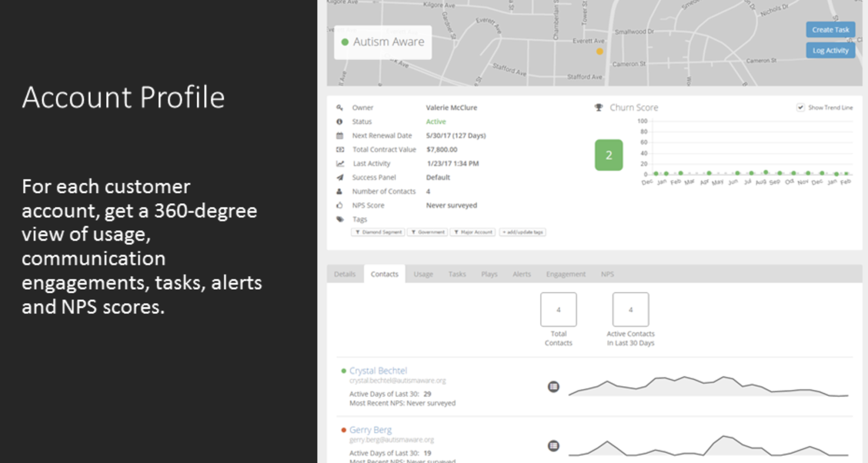Click the add/update tags button
The image size is (868, 463).
click(522, 232)
